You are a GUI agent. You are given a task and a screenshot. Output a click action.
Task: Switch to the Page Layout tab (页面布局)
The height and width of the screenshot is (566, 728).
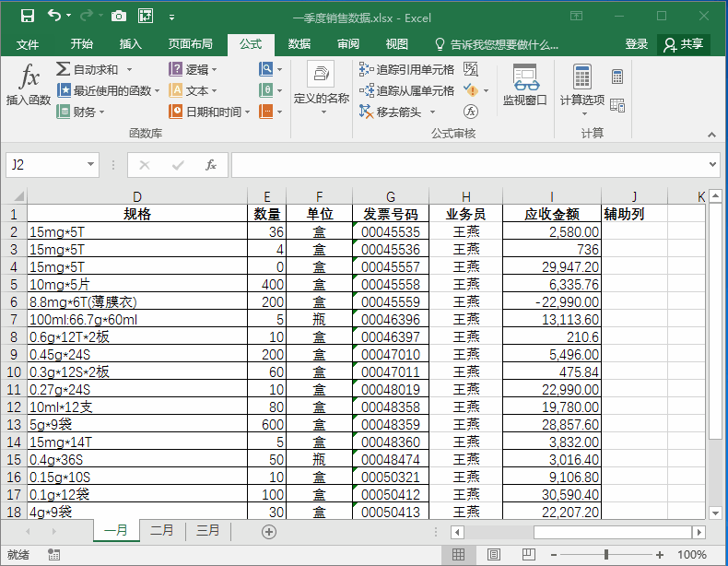coord(191,44)
